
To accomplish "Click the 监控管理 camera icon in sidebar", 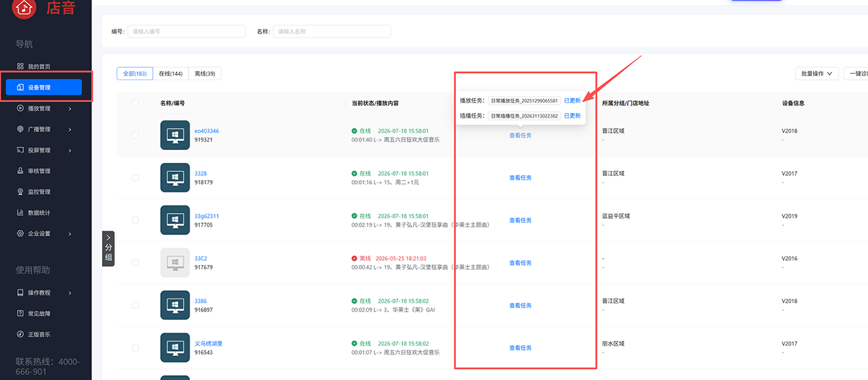I will (x=21, y=192).
